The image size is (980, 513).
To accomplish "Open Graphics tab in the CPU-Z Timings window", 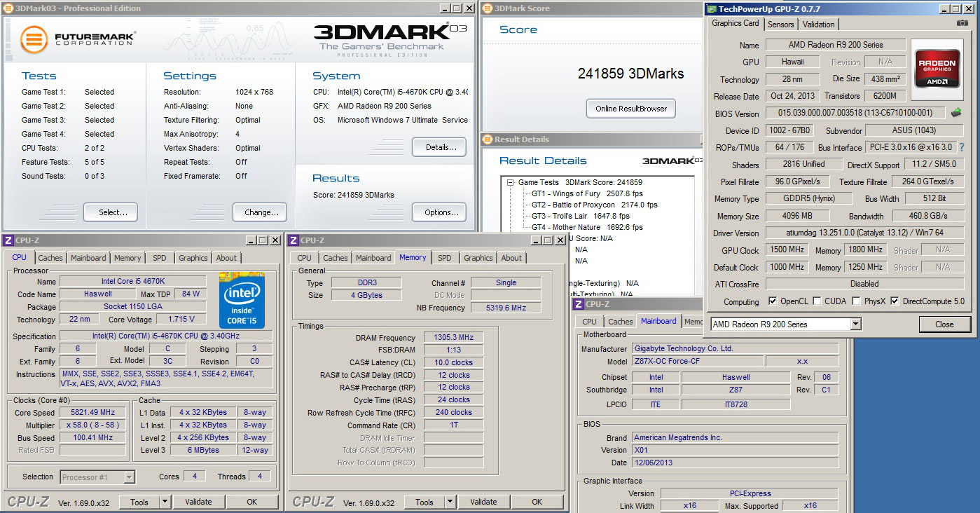I will point(478,258).
